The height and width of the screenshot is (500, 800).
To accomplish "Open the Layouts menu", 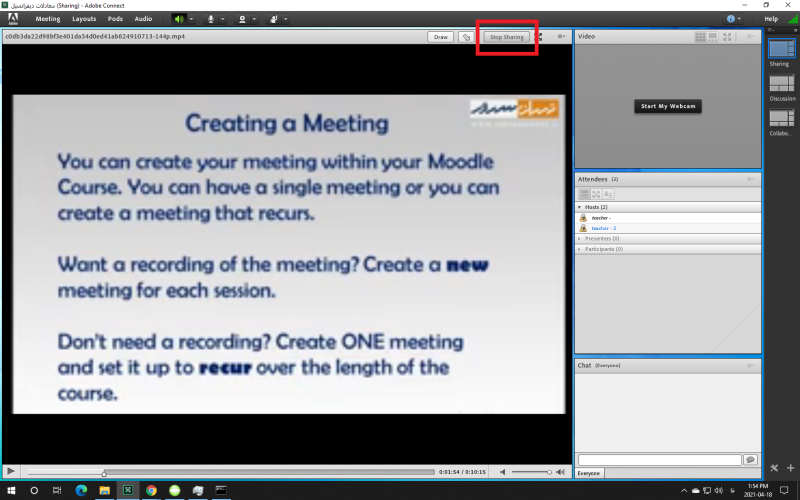I will [x=84, y=18].
